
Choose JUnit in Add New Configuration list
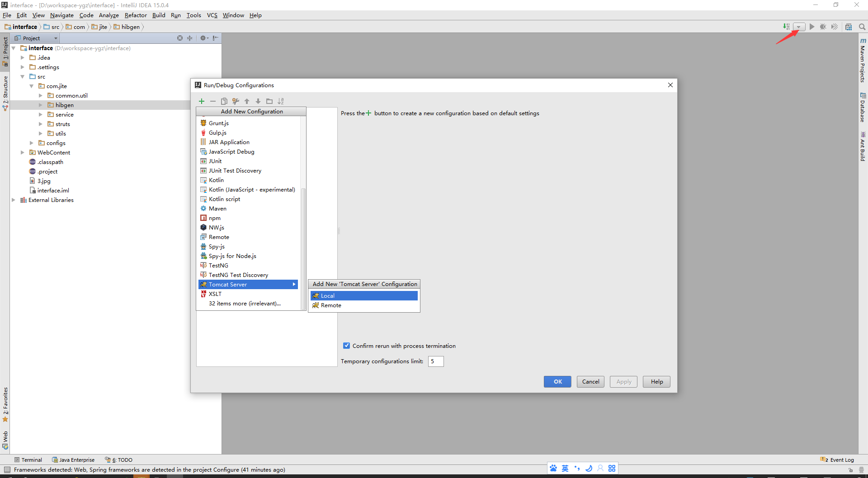pos(248,161)
